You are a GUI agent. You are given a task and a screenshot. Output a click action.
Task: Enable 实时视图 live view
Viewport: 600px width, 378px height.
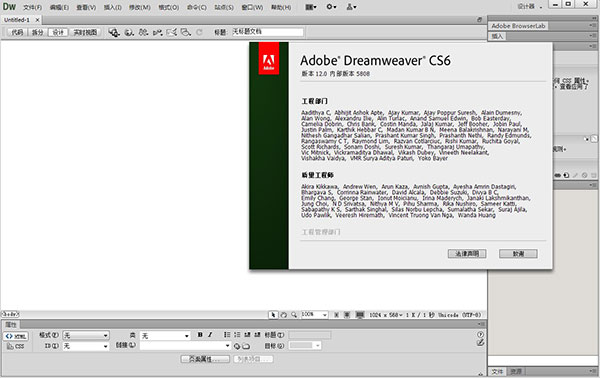point(85,33)
